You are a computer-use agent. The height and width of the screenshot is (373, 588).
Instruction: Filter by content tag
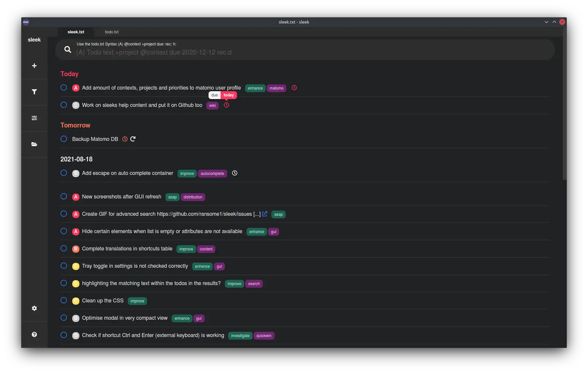tap(206, 249)
